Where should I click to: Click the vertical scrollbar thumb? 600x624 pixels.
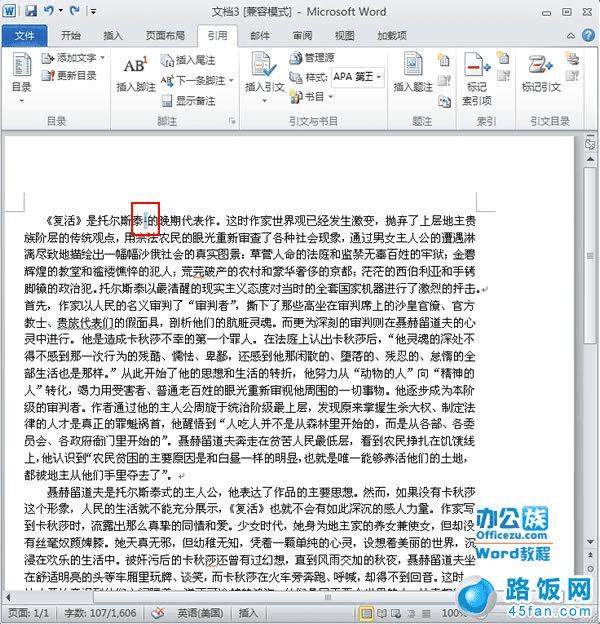click(x=590, y=255)
